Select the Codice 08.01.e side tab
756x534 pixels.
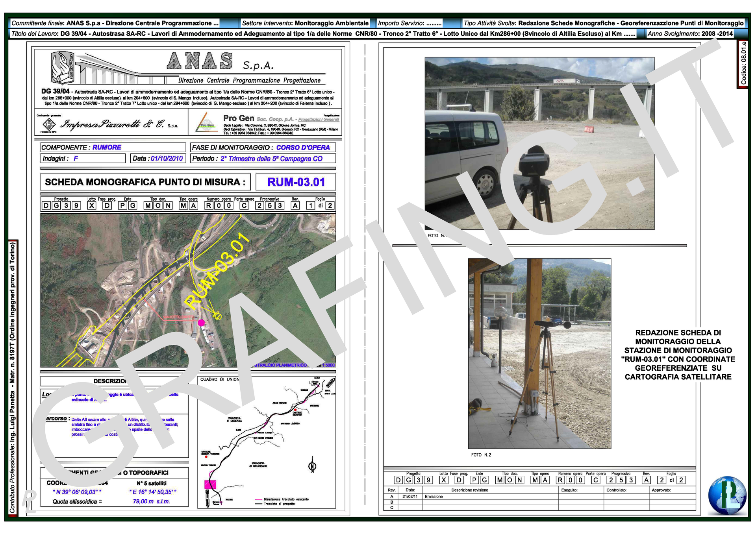[x=743, y=64]
